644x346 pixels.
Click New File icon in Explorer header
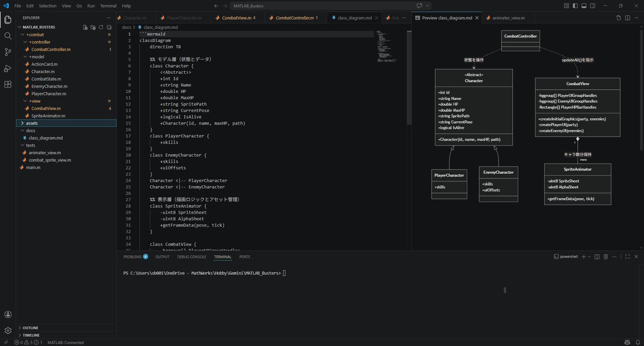pos(85,27)
